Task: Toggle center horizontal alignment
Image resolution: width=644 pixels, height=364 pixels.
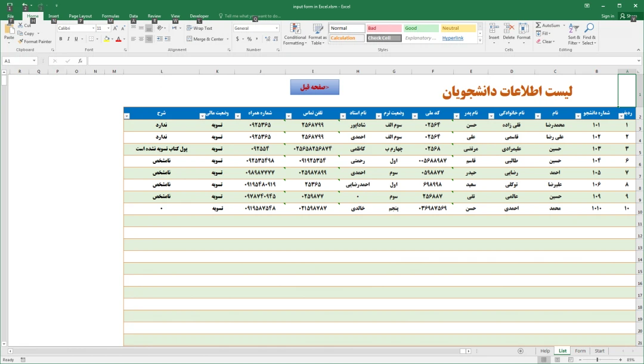Action: (x=141, y=39)
